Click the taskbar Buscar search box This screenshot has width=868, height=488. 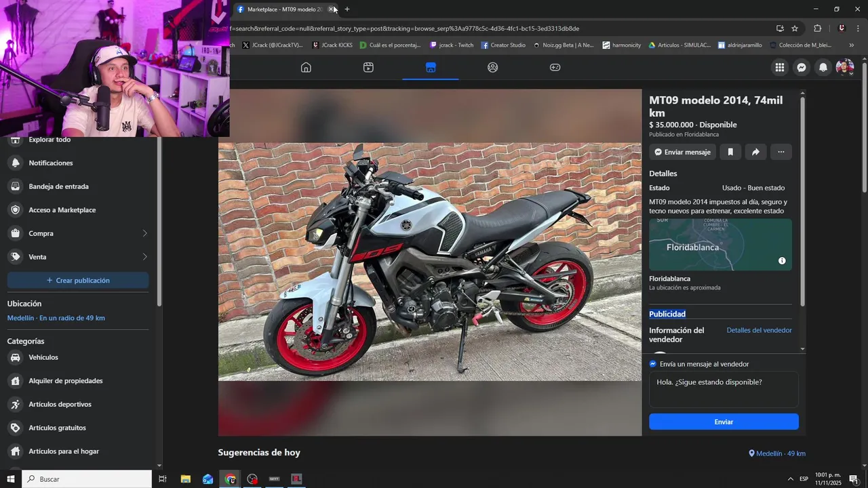pos(87,479)
